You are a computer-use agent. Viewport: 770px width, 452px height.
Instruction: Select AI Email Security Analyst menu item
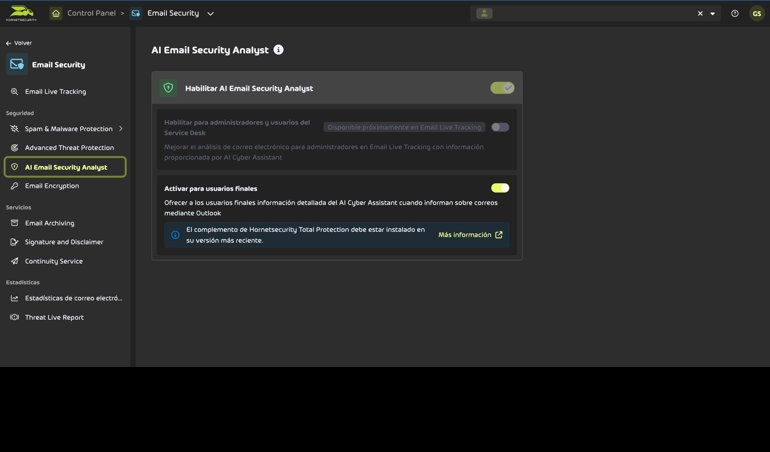[65, 167]
